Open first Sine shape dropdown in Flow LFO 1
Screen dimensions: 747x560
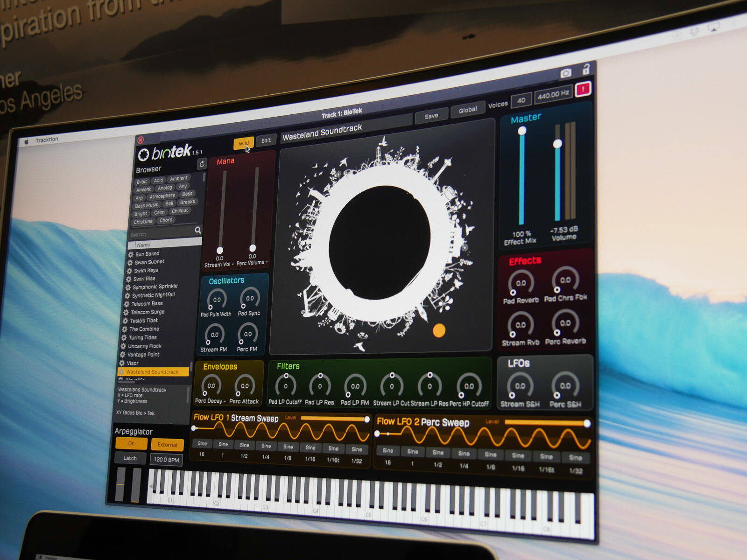tap(202, 443)
